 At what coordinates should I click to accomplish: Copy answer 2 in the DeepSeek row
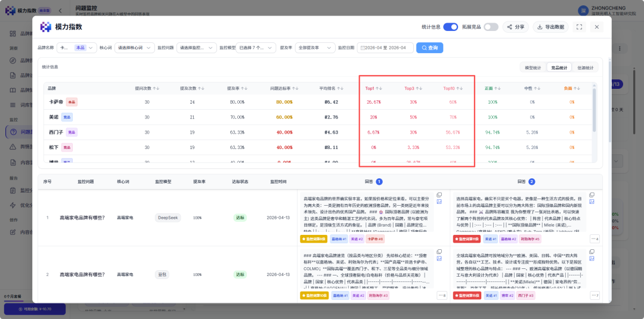tap(592, 194)
